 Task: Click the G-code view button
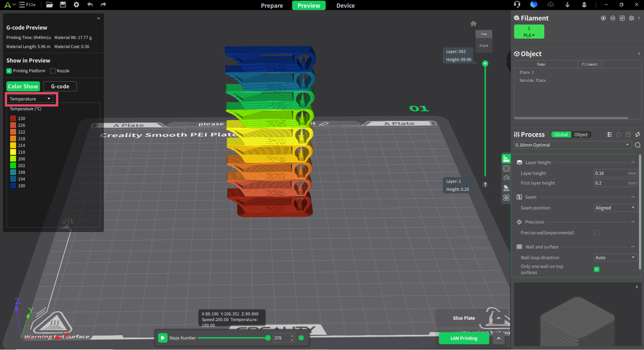click(59, 86)
